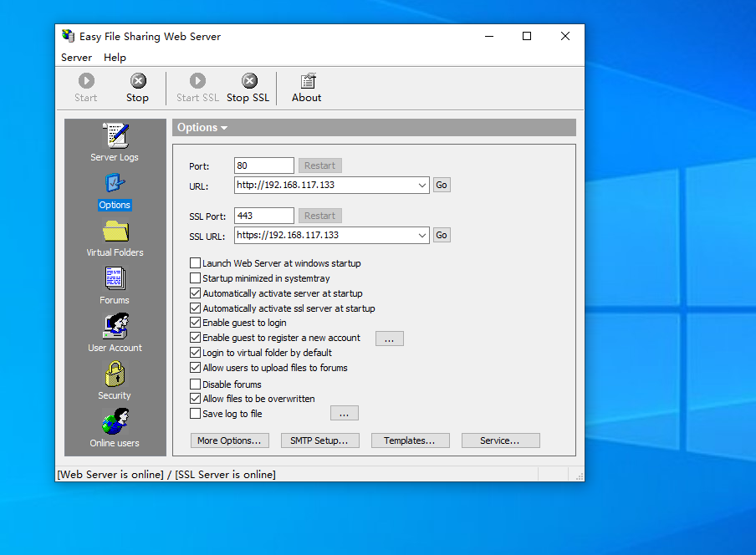756x555 pixels.
Task: Open Server Logs in the sidebar
Action: pos(115,141)
